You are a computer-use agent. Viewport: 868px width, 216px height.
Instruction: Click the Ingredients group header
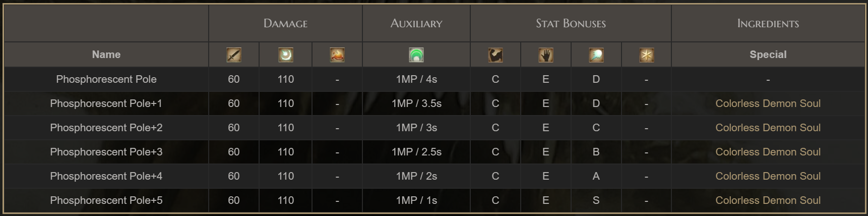click(x=768, y=23)
